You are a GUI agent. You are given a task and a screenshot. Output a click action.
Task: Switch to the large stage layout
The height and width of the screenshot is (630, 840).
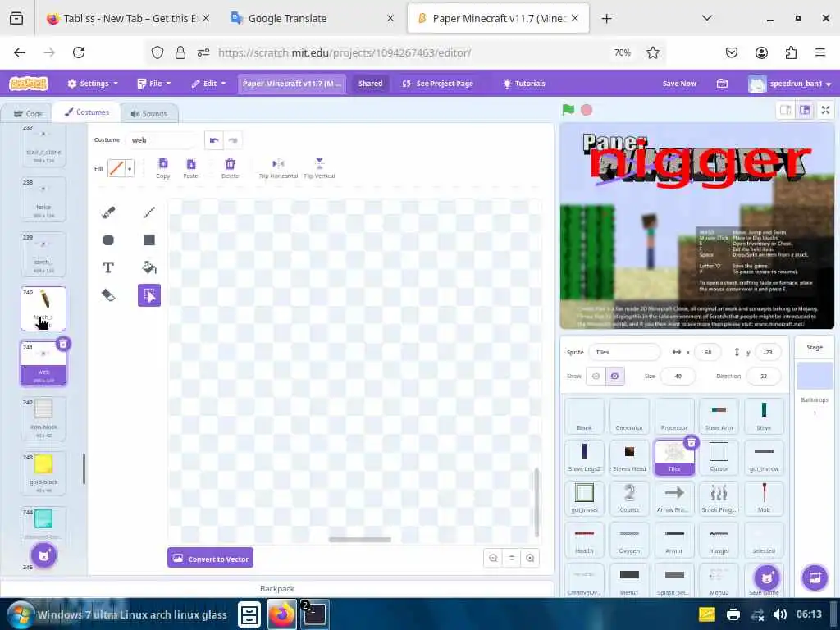[x=805, y=110]
